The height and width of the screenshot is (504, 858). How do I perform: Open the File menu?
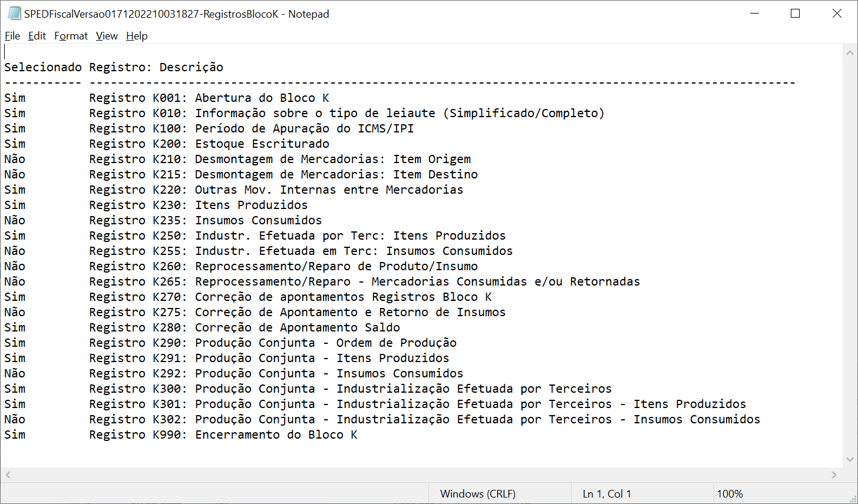pos(12,36)
